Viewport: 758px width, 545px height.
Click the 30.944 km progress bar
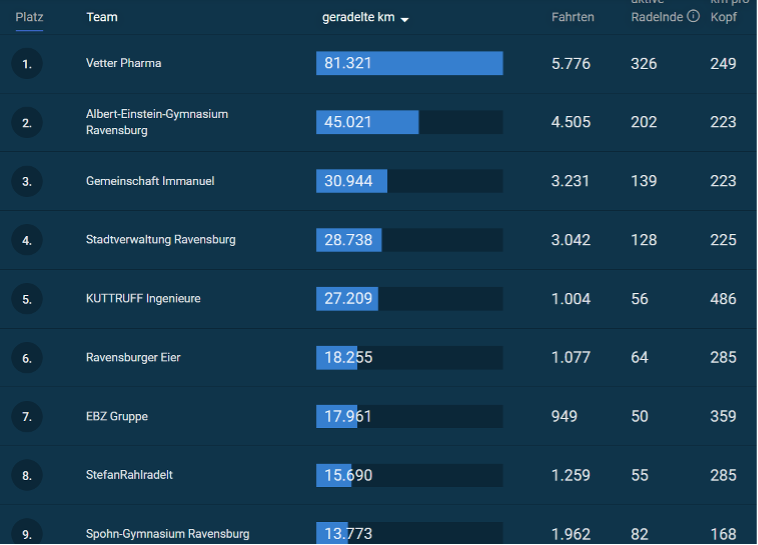[409, 181]
